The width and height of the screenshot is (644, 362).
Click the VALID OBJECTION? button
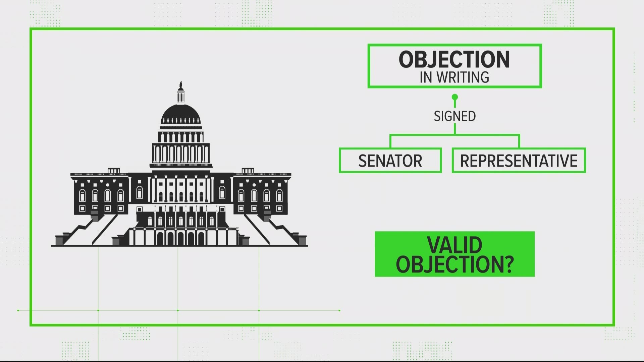455,255
